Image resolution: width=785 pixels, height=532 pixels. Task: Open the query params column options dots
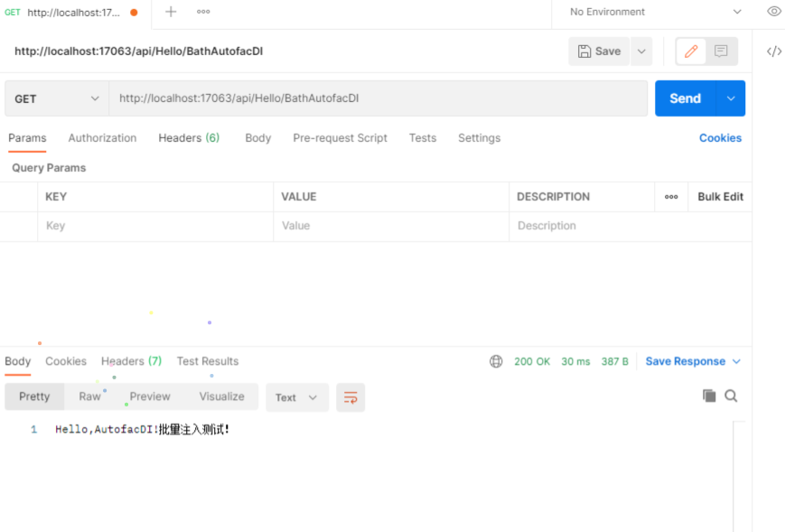point(671,197)
